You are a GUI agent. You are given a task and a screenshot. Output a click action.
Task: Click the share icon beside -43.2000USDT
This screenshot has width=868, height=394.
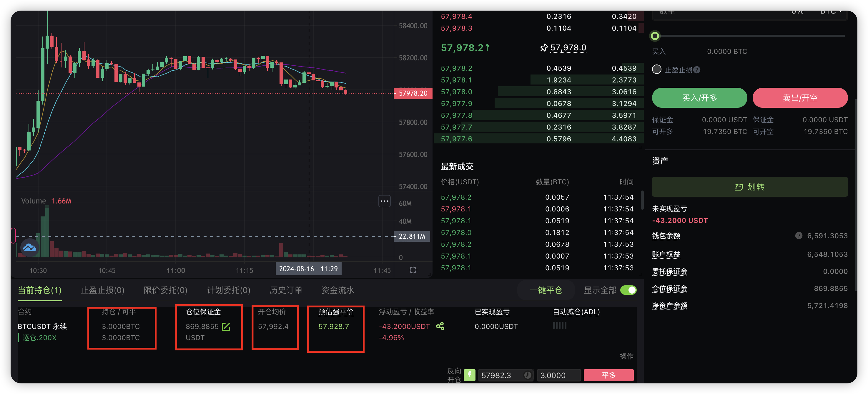440,326
